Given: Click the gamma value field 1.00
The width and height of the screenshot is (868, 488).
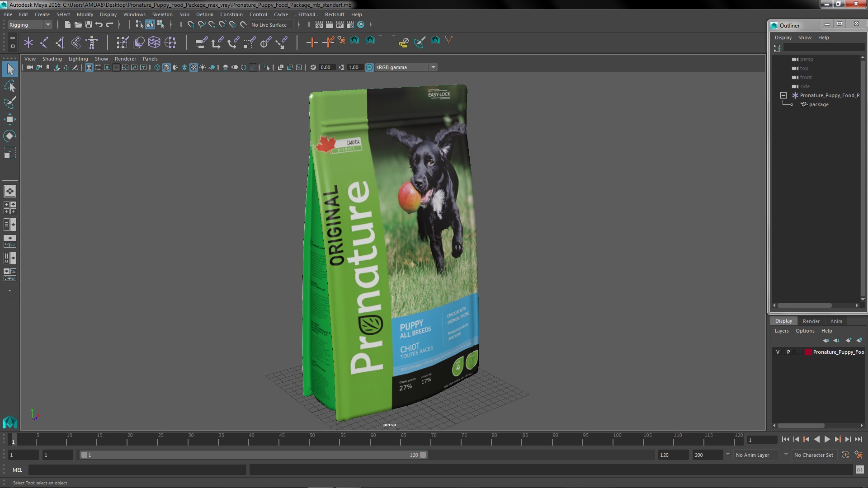Looking at the screenshot, I should pos(354,67).
